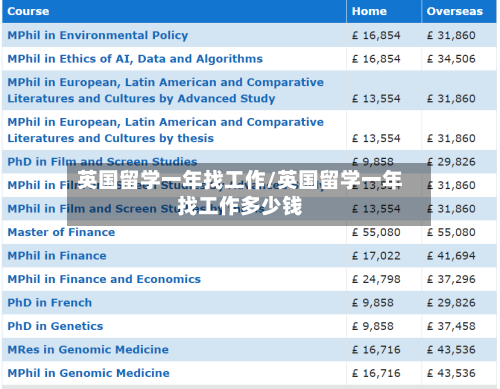
Task: Select Overseas fee £ 43,536 for MRes in Genomic Medicine
Action: 451,350
